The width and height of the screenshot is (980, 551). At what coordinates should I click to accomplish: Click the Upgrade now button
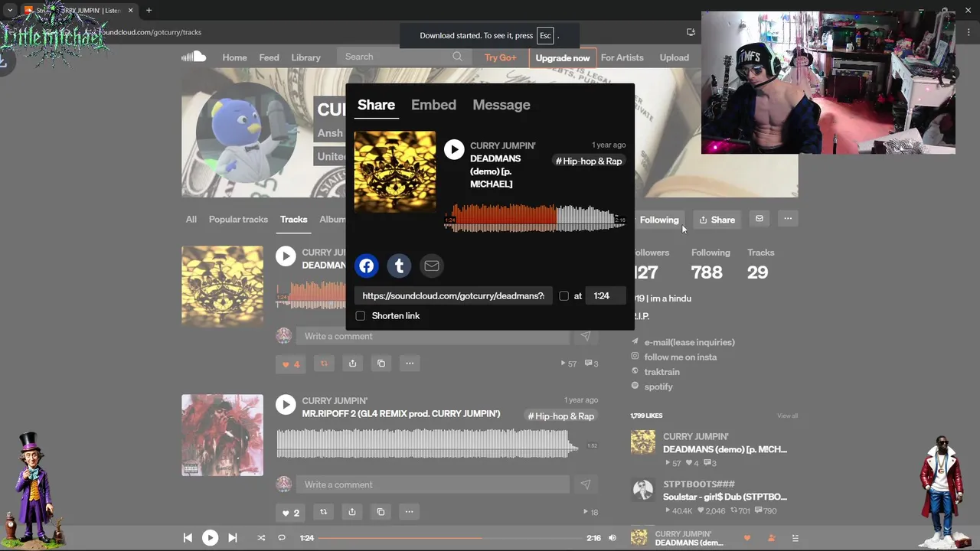563,57
